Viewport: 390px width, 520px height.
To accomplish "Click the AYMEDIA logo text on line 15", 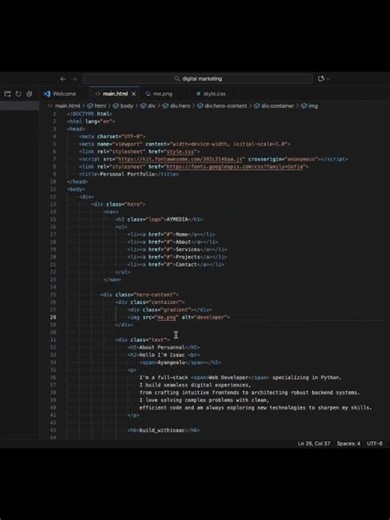I will (x=177, y=219).
